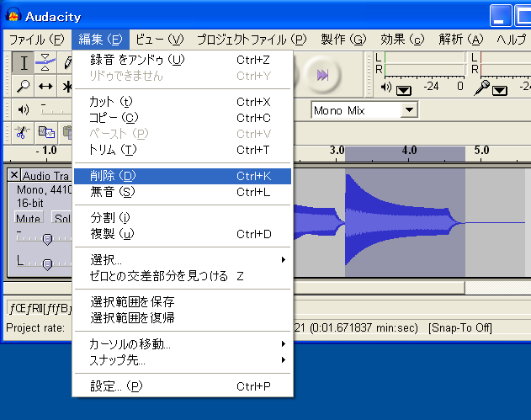Viewport: 531px width, 420px height.
Task: Minimize the Audacity window
Action: coord(501,16)
